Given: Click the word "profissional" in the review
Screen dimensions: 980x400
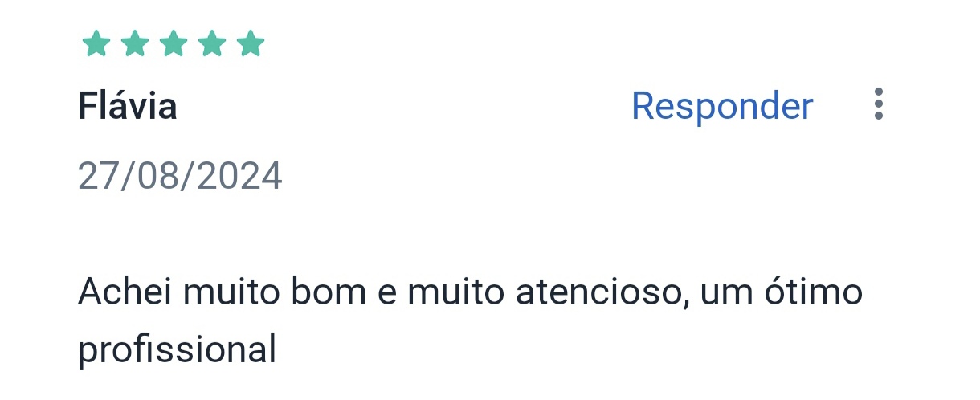Looking at the screenshot, I should coord(177,349).
